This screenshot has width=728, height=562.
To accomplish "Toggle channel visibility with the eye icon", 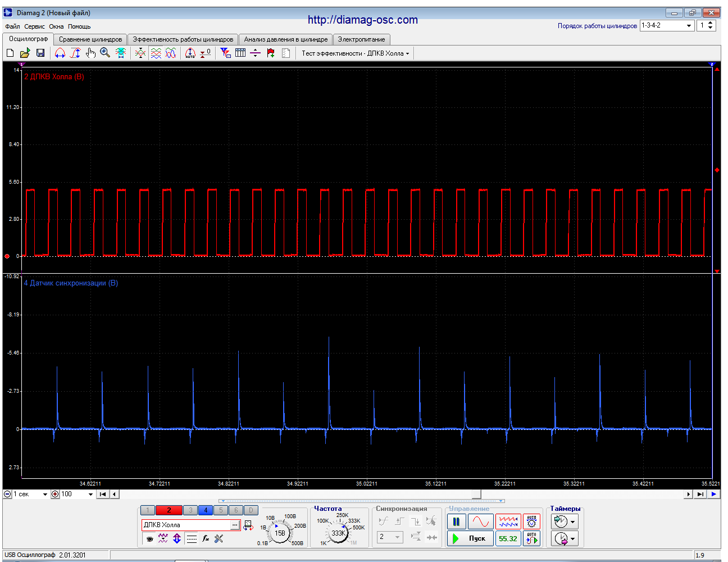I will click(149, 538).
